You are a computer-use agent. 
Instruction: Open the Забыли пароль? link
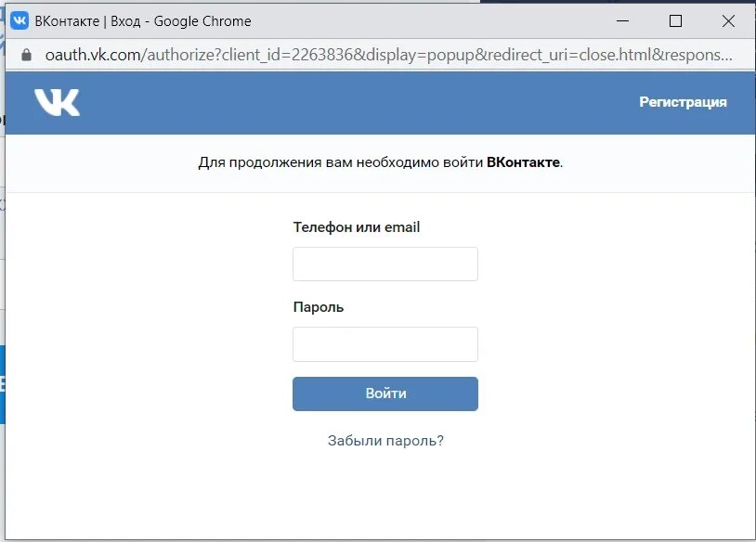[385, 440]
